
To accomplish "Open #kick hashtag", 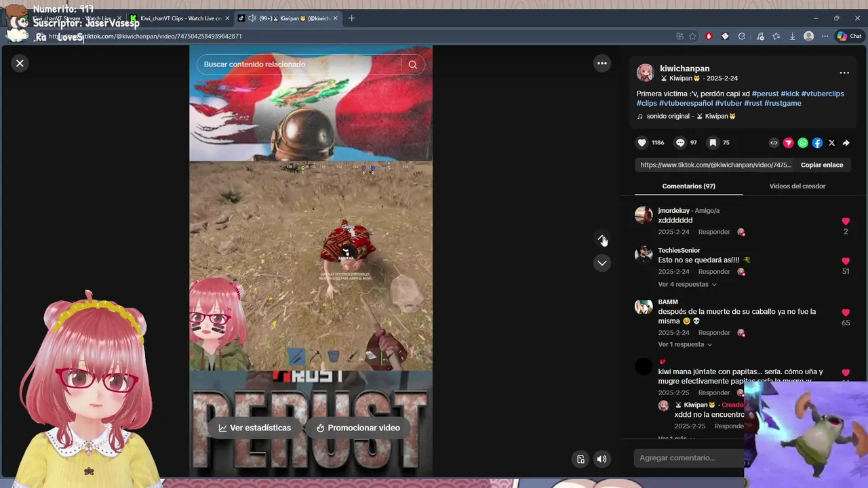I will pyautogui.click(x=790, y=94).
